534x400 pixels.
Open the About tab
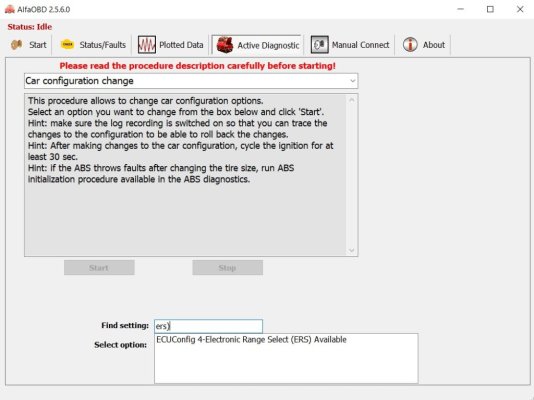pos(434,45)
